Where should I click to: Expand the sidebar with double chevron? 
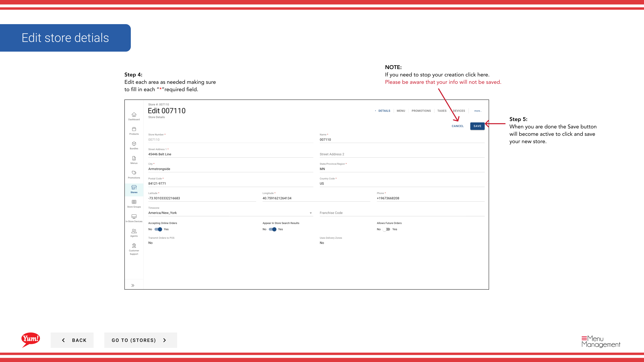click(133, 285)
